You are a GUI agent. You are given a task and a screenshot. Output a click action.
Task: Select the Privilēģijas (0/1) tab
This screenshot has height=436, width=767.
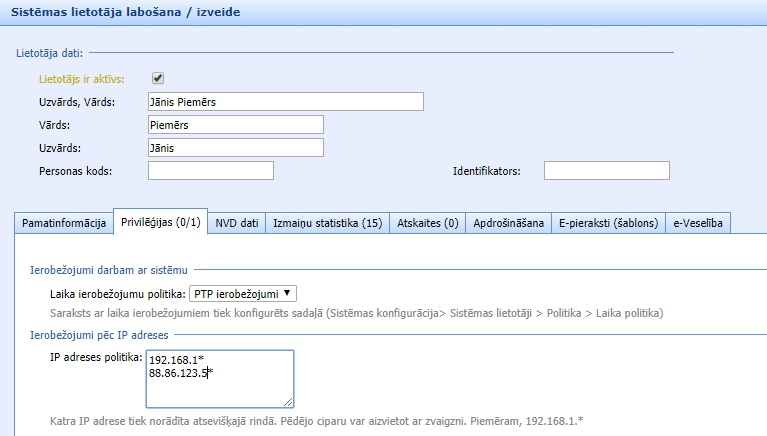[160, 223]
